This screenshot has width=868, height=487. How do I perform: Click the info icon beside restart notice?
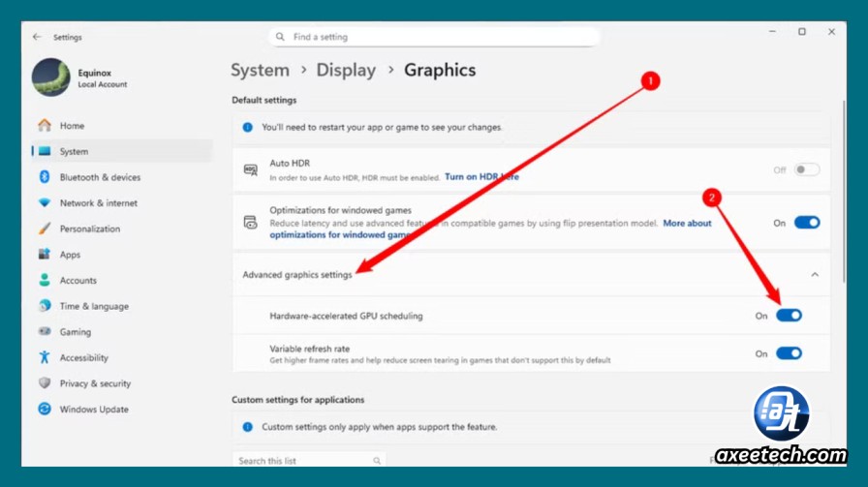click(x=247, y=127)
